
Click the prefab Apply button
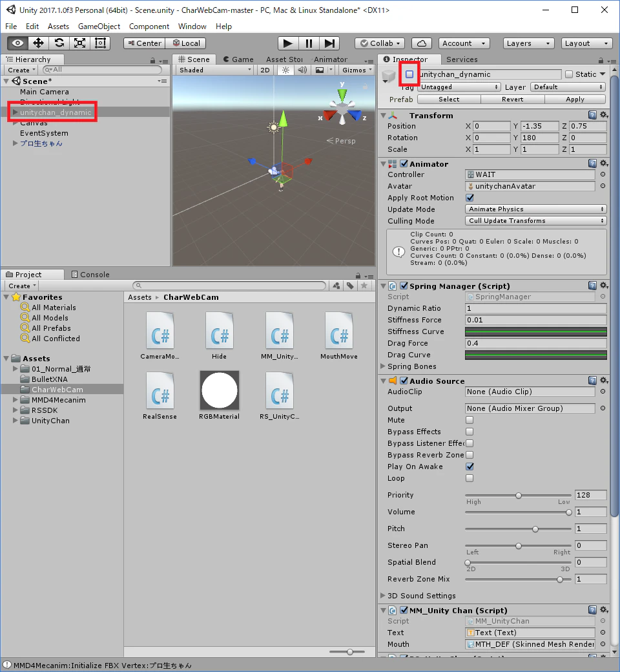click(575, 99)
